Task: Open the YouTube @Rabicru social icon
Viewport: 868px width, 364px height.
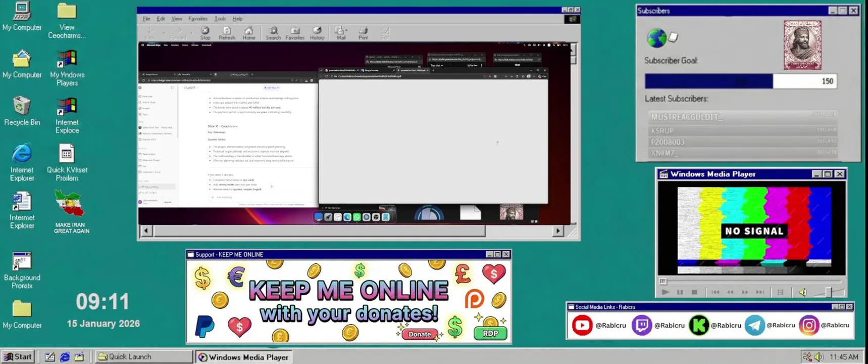Action: pyautogui.click(x=582, y=325)
